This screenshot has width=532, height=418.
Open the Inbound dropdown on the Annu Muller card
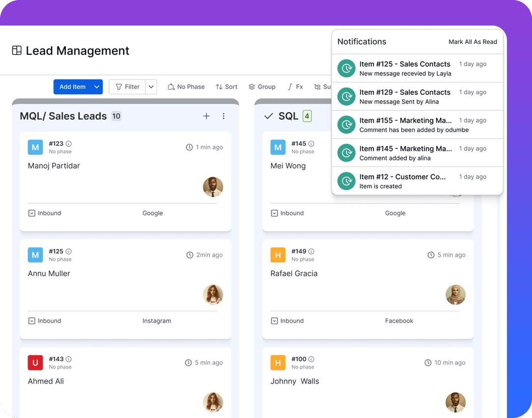[x=45, y=321]
